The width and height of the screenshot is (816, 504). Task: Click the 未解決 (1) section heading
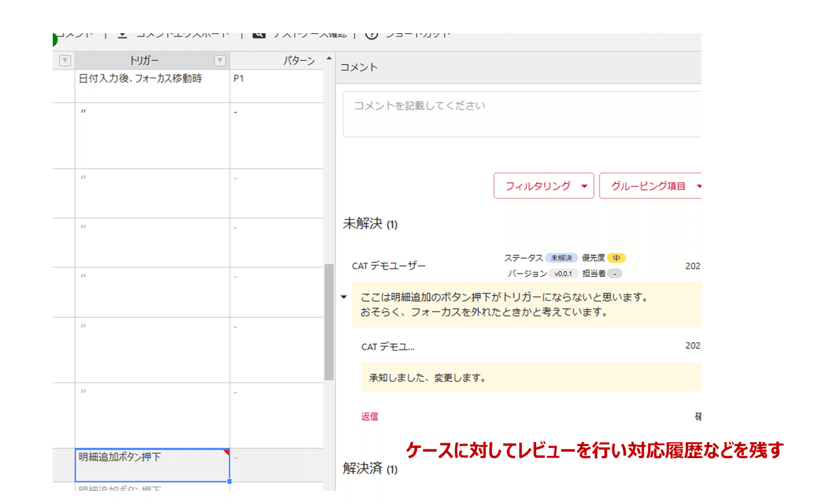click(x=370, y=224)
